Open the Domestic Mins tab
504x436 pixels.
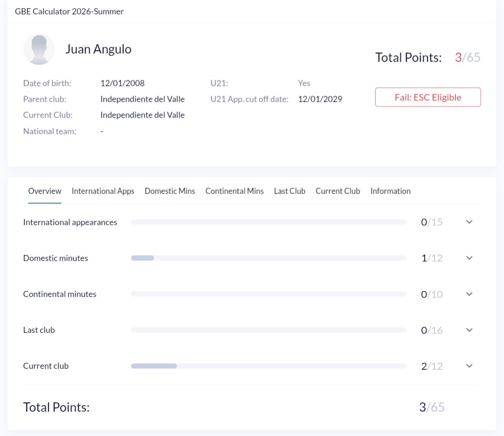click(170, 191)
